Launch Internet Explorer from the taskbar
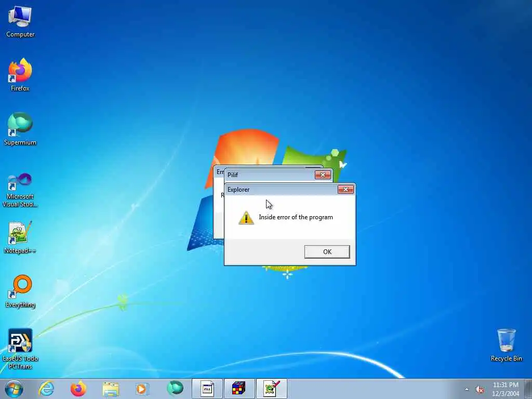 pos(46,389)
